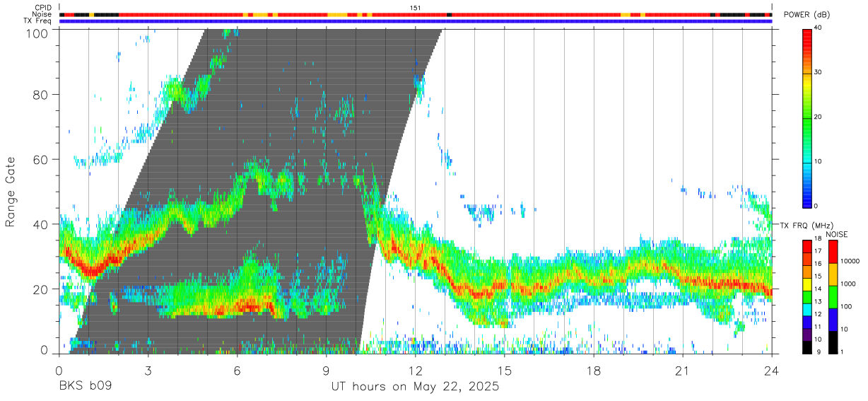Pick the green segment of the NOISE legend
The width and height of the screenshot is (868, 401).
pyautogui.click(x=832, y=298)
